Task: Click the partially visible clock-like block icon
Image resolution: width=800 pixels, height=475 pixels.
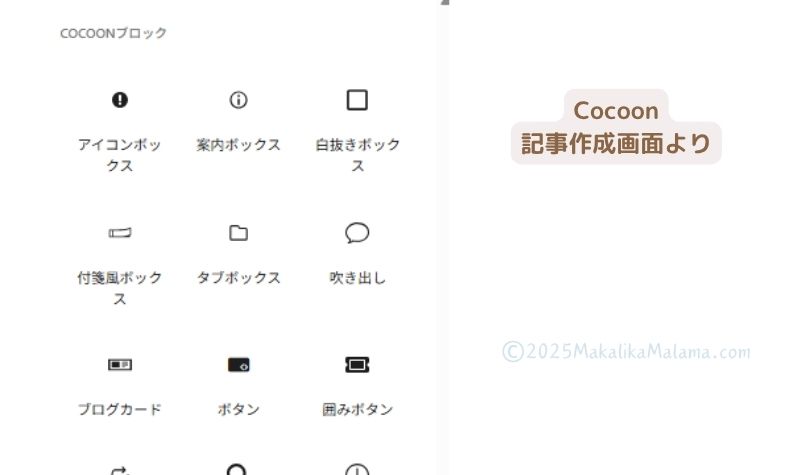Action: [357, 469]
